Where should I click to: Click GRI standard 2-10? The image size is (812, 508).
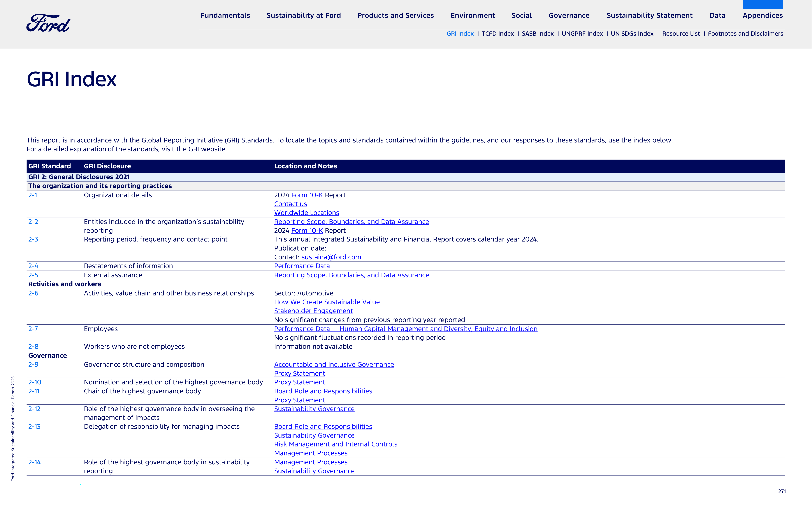coord(35,382)
